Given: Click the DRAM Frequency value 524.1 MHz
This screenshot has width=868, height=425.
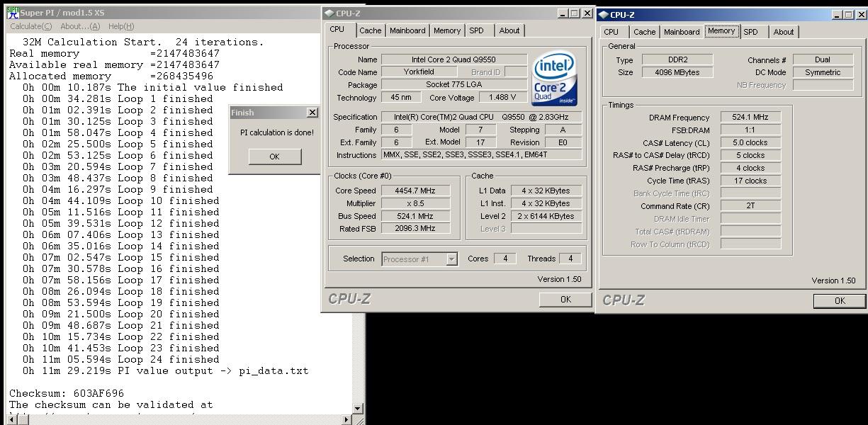Looking at the screenshot, I should coord(751,118).
